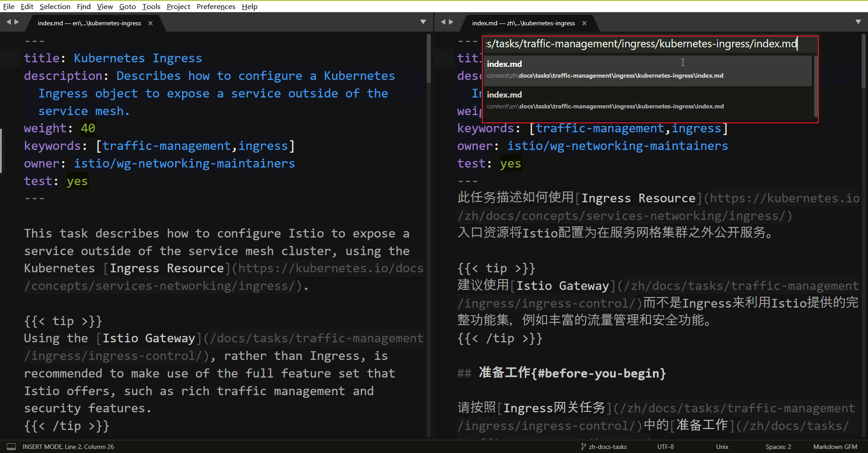Choose the content\zh index.md result

pyautogui.click(x=648, y=70)
